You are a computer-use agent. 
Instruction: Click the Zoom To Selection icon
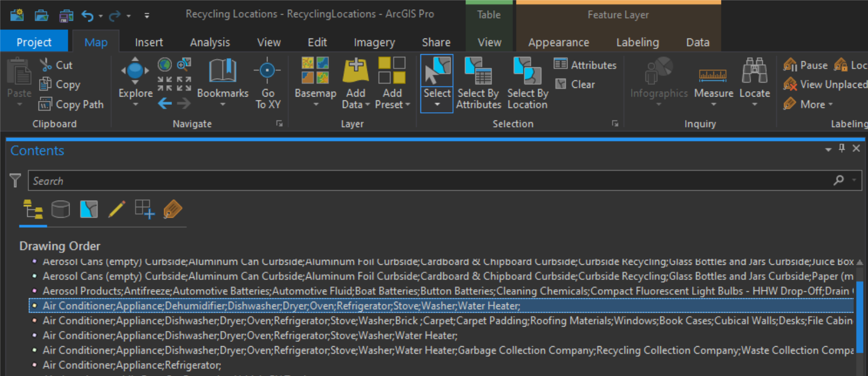tap(184, 65)
